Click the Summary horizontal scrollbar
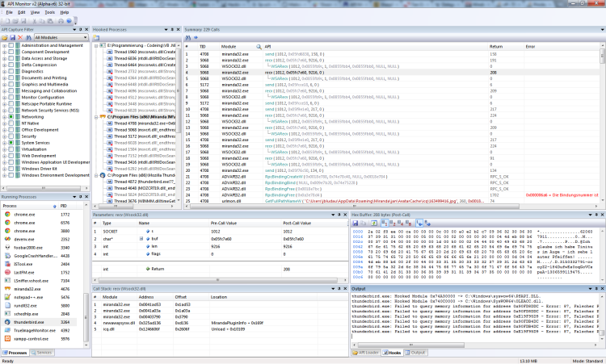The image size is (606, 364). click(x=355, y=207)
